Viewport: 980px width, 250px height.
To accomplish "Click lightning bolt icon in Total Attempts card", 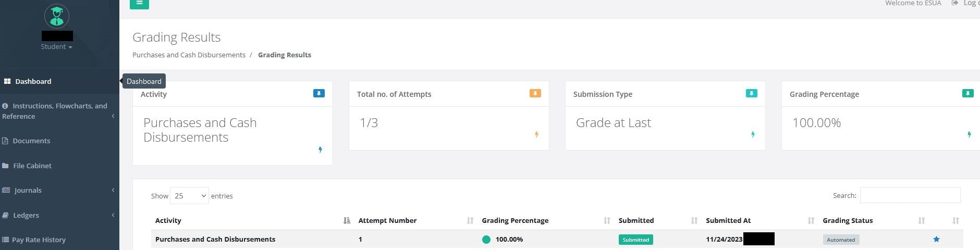I will click(536, 134).
